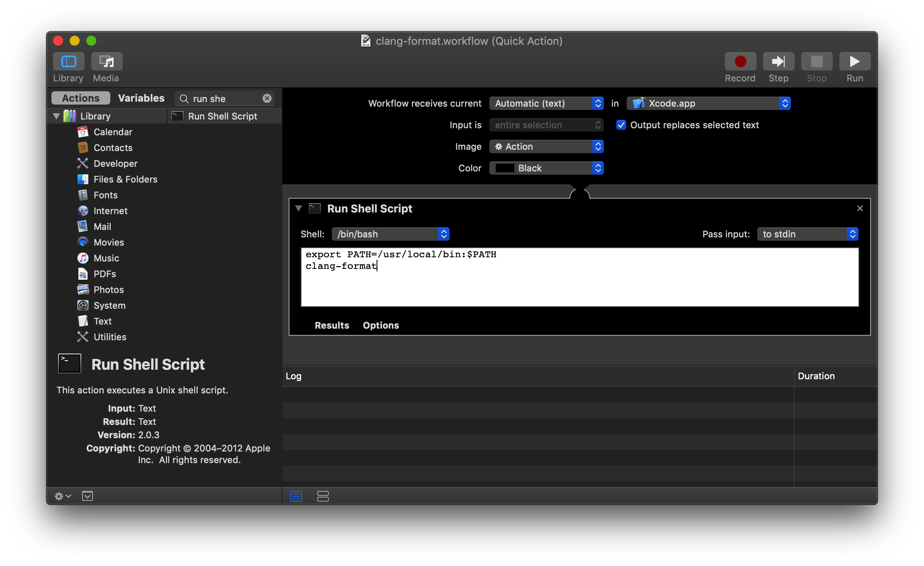The height and width of the screenshot is (566, 924).
Task: Enable the Variables tab view
Action: tap(141, 98)
